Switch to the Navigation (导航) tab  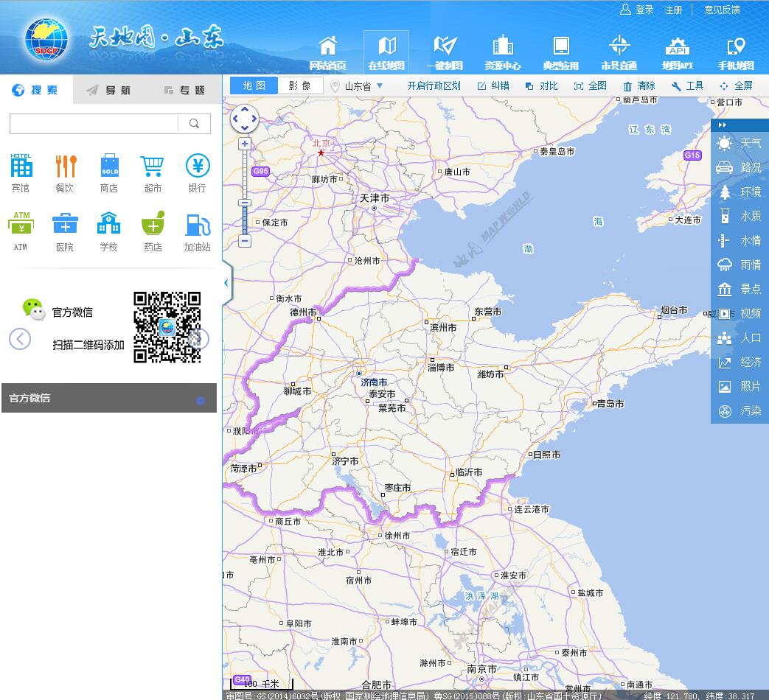pos(108,90)
